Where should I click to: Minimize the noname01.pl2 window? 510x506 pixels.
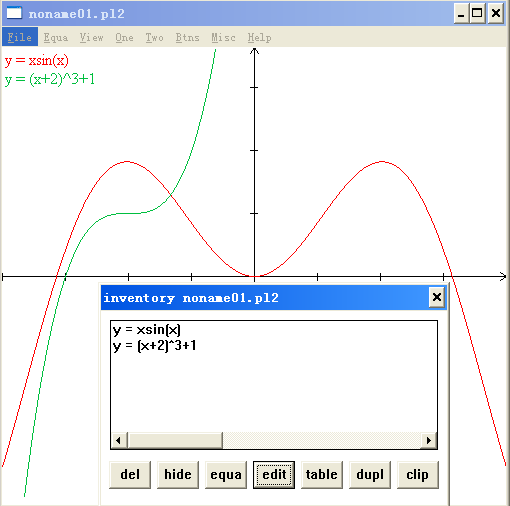pos(461,13)
